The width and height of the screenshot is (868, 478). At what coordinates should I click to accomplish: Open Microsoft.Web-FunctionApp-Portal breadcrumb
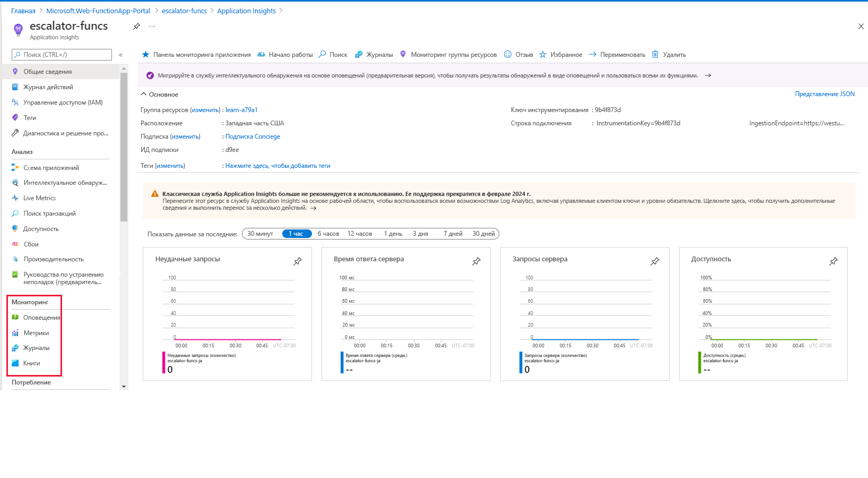98,11
